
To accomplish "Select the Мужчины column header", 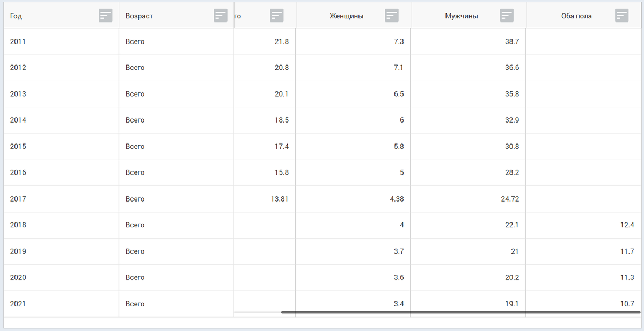I will (x=469, y=16).
